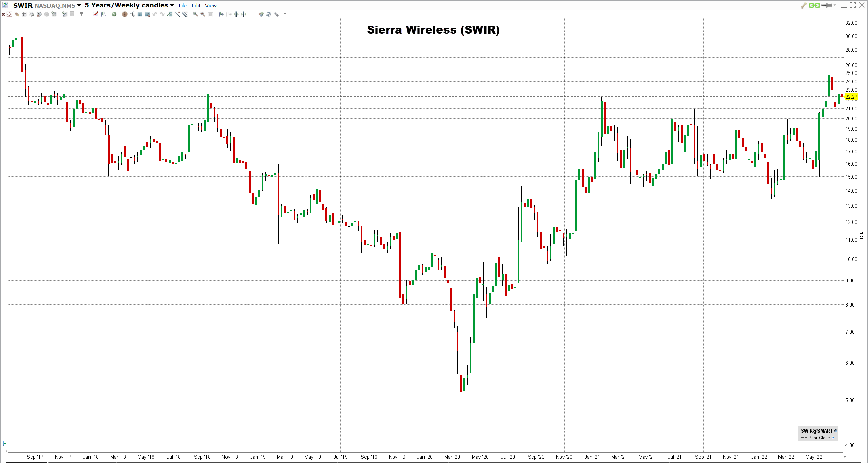This screenshot has width=868, height=463.
Task: Click the undo arrow icon
Action: tap(155, 14)
